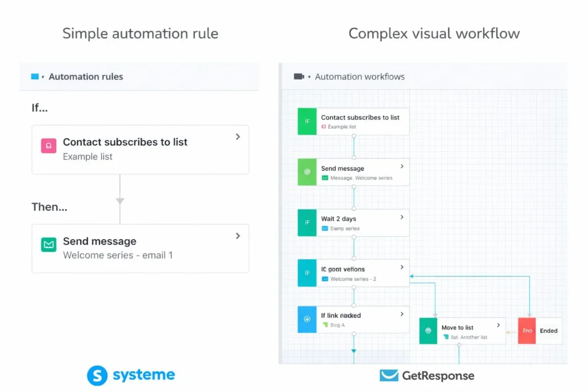Select the IF icon on Contact subscribes node

pos(306,121)
